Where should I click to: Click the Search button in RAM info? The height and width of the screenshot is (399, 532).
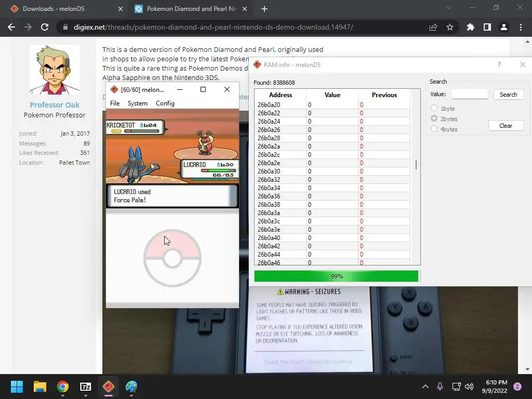coord(508,95)
